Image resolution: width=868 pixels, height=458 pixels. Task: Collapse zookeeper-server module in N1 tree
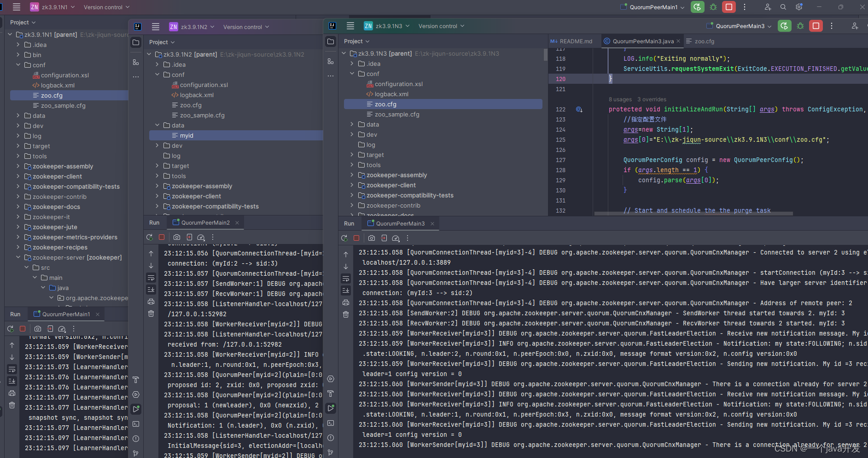pos(18,257)
